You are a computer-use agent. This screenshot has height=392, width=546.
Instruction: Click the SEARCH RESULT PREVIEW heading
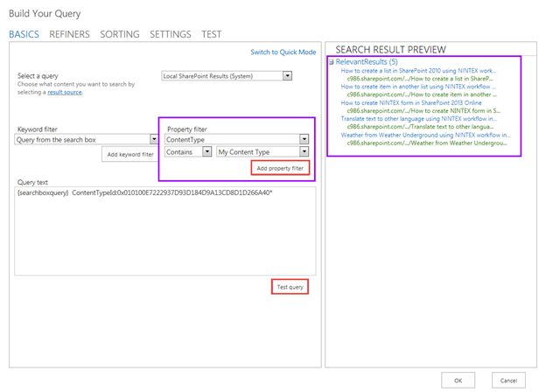pyautogui.click(x=390, y=49)
